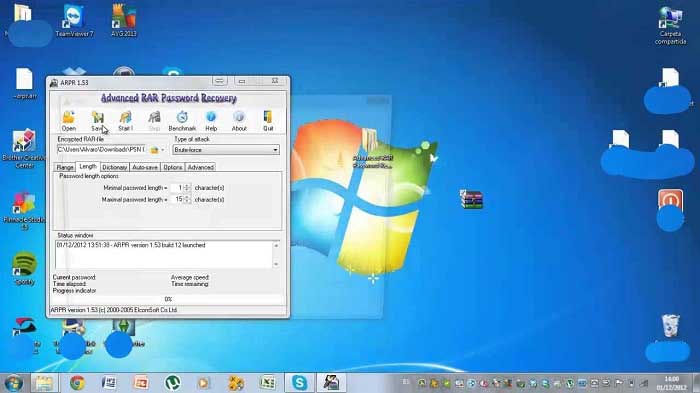Show the About dialog
The width and height of the screenshot is (700, 393).
239,121
